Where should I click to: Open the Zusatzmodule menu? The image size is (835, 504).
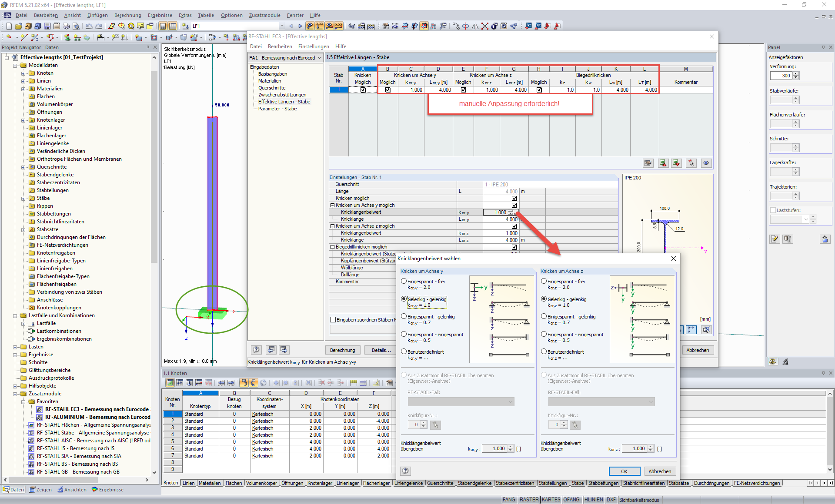[264, 15]
